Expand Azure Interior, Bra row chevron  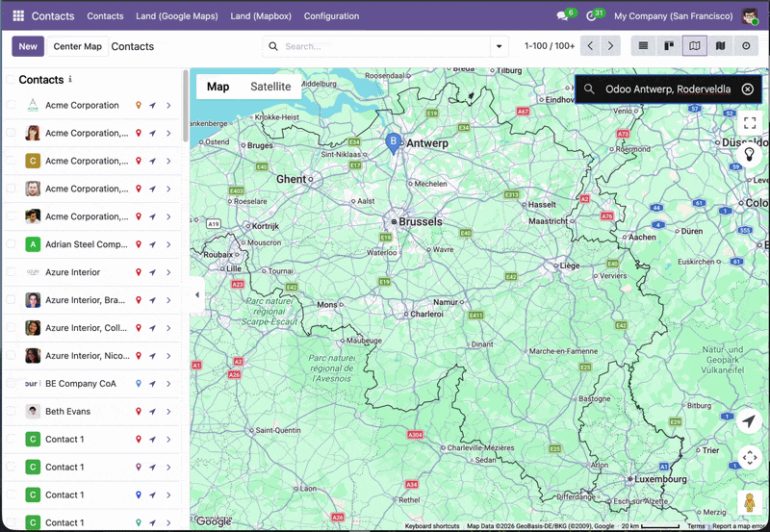pyautogui.click(x=168, y=300)
